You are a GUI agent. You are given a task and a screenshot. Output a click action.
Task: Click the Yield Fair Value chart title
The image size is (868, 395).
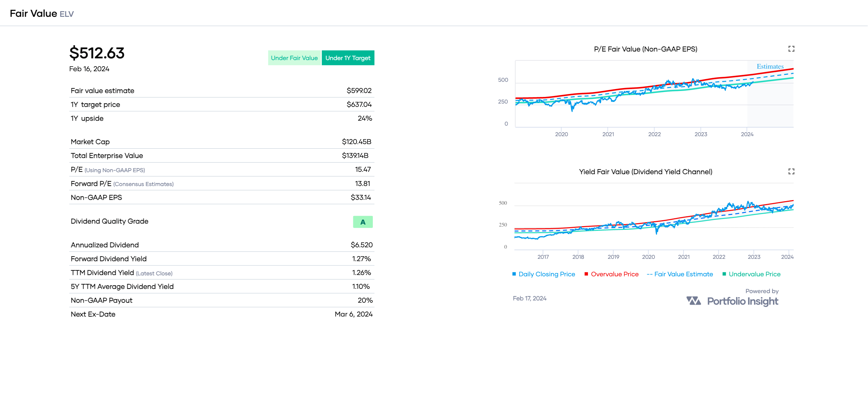(x=645, y=172)
